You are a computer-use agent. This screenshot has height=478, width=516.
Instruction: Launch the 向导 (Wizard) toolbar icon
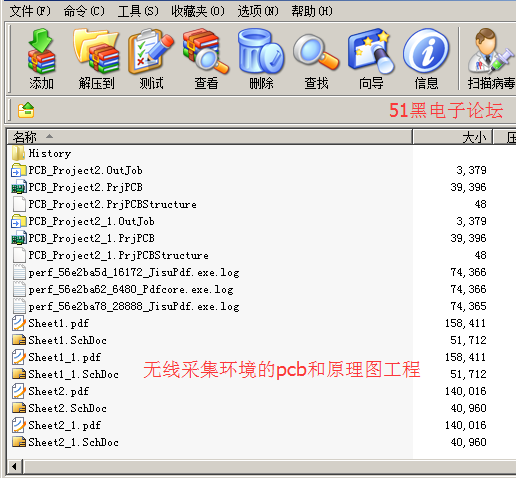click(371, 59)
